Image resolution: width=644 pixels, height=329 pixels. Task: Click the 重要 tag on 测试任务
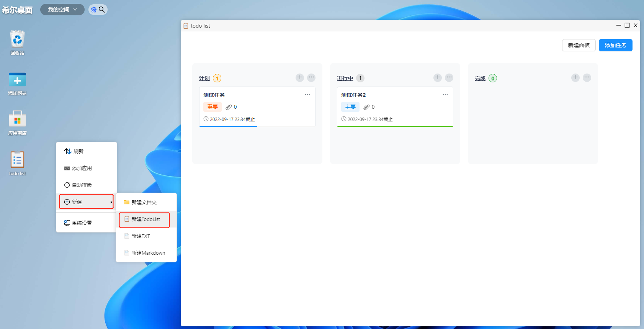pyautogui.click(x=212, y=107)
